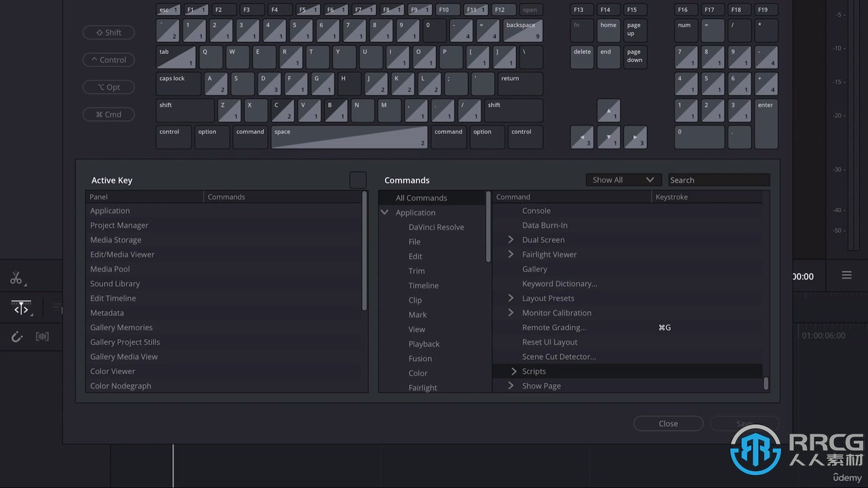Click the F9 function key
This screenshot has width=868, height=488.
[420, 9]
